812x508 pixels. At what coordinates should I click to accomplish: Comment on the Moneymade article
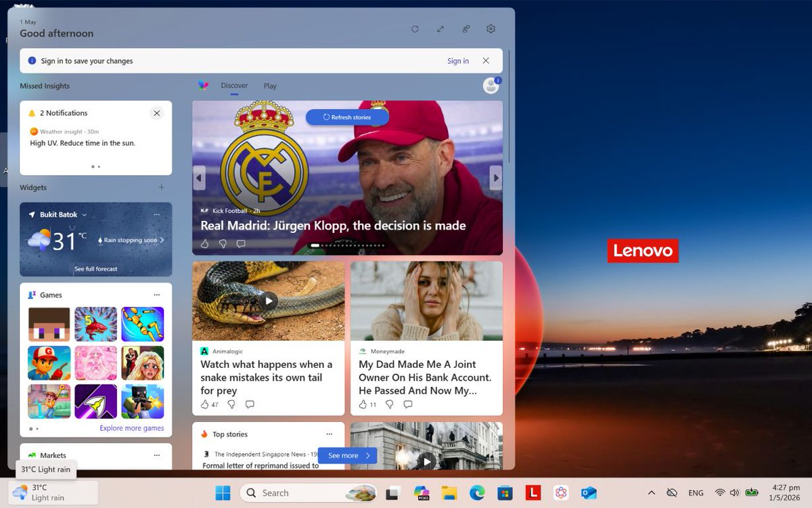click(x=408, y=404)
